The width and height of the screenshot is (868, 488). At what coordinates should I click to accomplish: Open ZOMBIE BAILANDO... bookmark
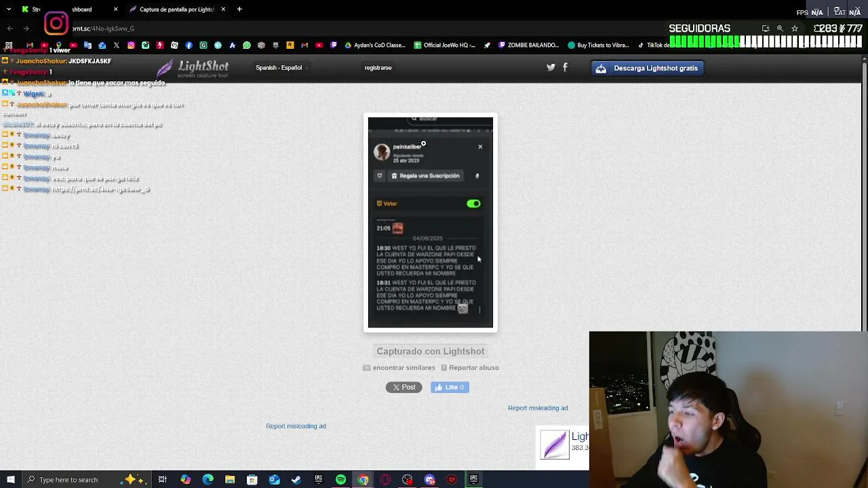(529, 45)
